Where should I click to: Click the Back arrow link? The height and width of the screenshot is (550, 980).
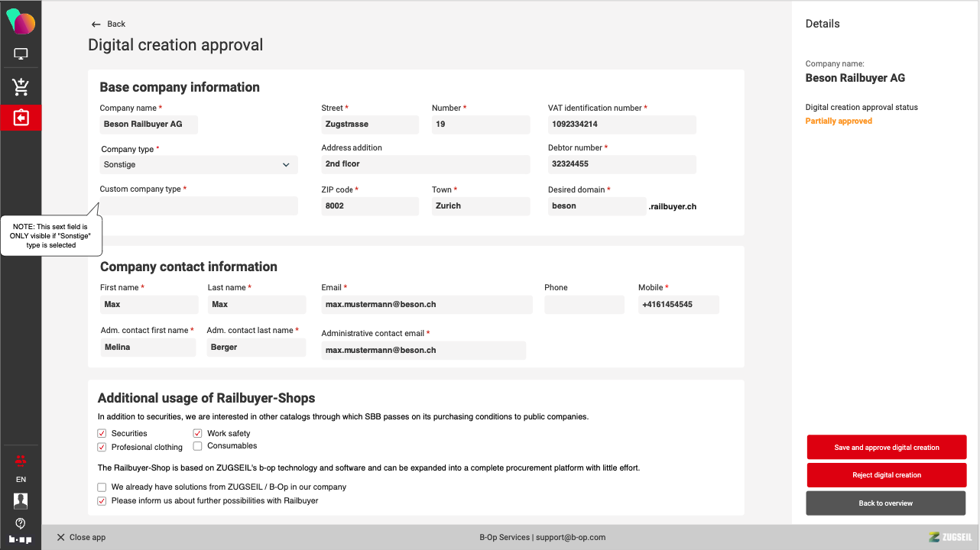pos(108,24)
